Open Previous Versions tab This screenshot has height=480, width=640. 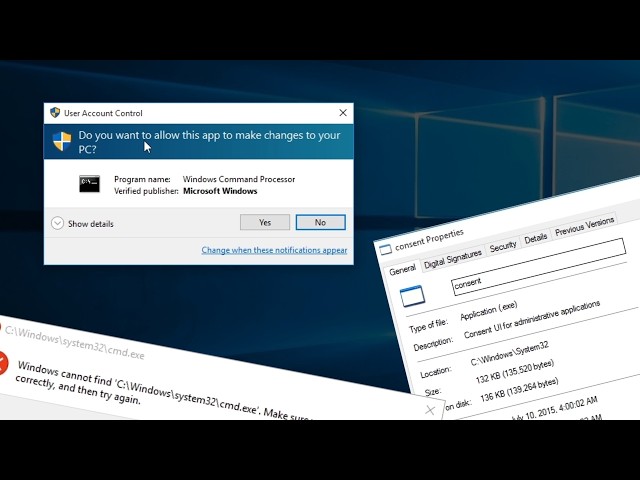584,226
